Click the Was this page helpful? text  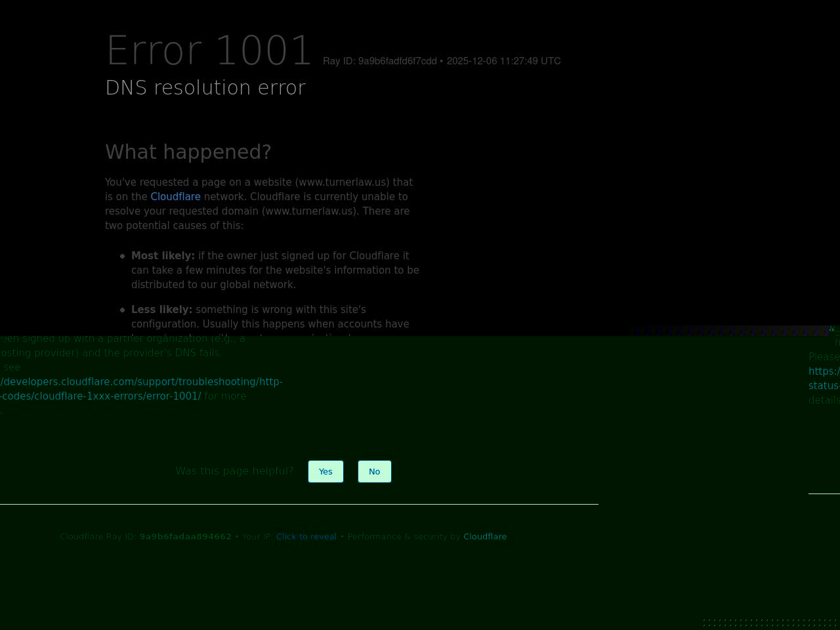(x=234, y=471)
